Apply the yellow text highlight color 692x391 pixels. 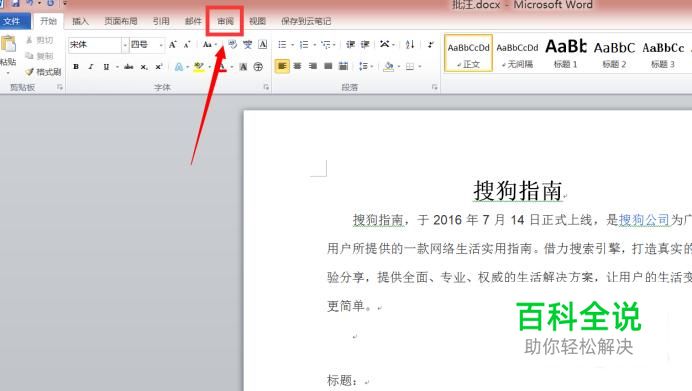(199, 67)
